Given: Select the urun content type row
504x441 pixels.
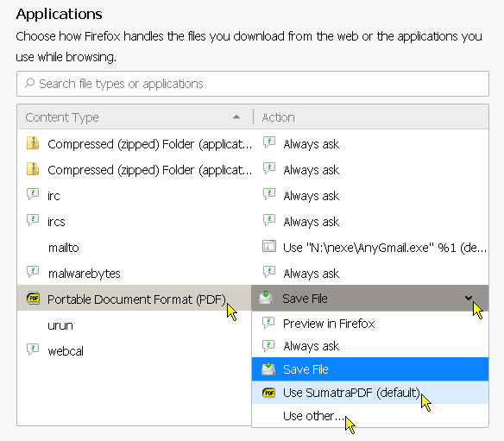Looking at the screenshot, I should click(x=135, y=325).
